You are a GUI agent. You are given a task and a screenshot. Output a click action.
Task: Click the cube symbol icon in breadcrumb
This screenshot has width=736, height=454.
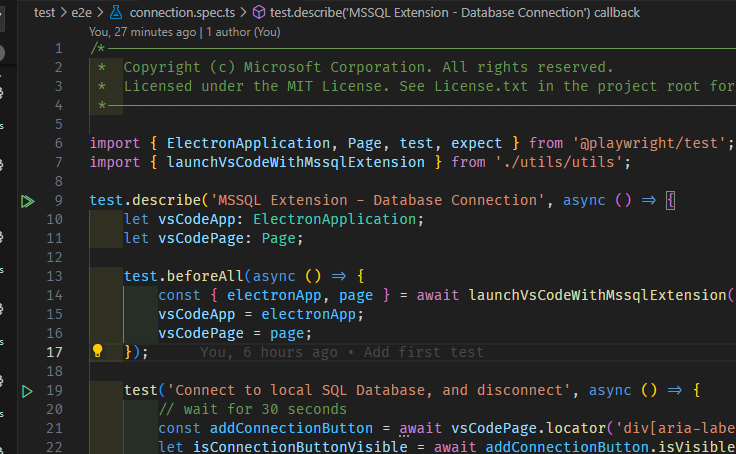pyautogui.click(x=258, y=13)
